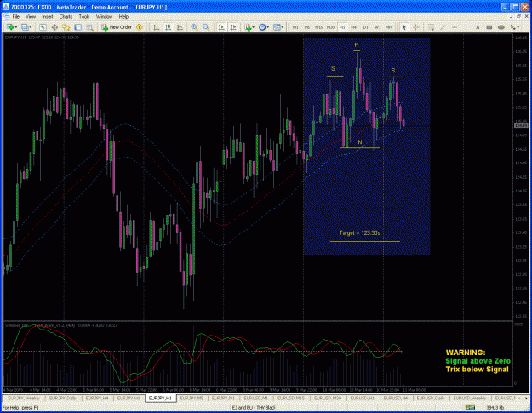Select the ellipse drawing tool

501,27
